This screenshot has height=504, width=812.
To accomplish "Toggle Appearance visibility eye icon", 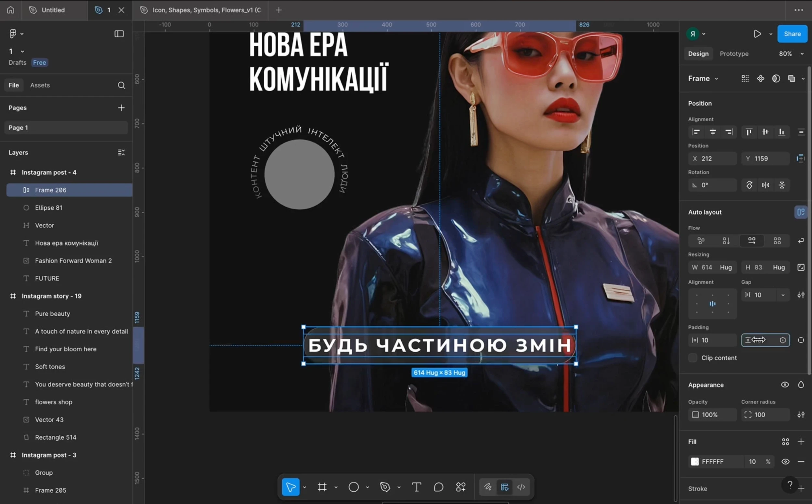I will click(785, 385).
